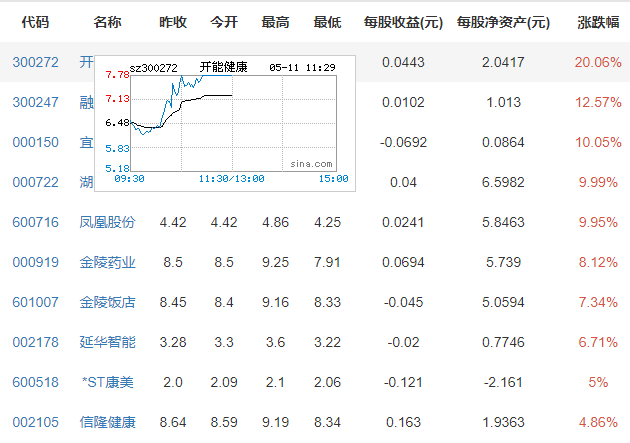Click the 12.57% change value
This screenshot has height=443, width=630.
(598, 102)
